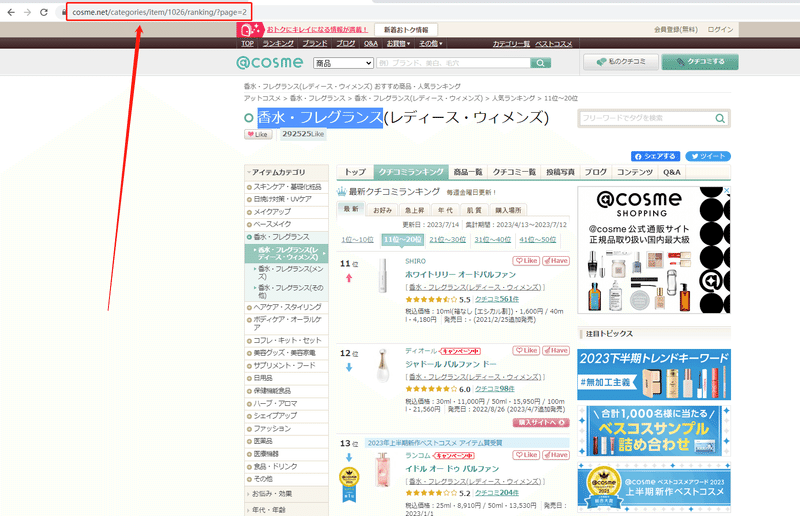Click the フリーワードでタグを検索 field

pyautogui.click(x=646, y=118)
